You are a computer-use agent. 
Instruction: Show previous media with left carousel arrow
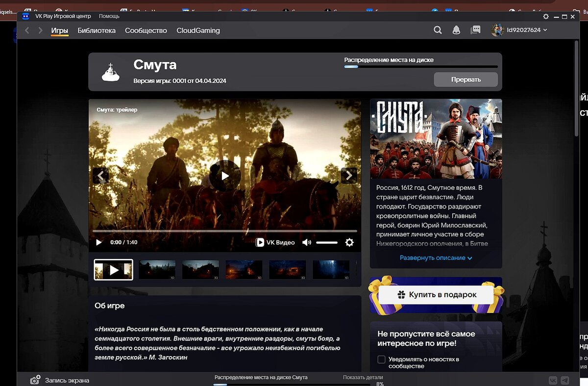[101, 175]
